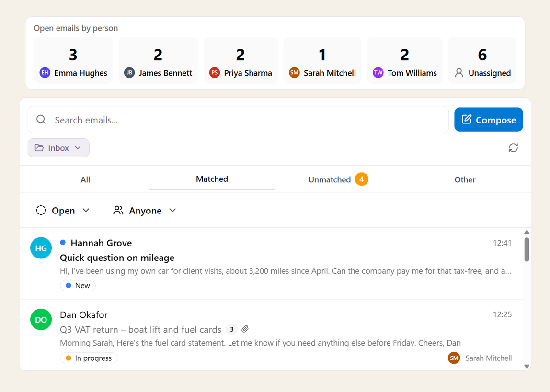Click the Hannah Grove sender name
550x392 pixels.
(101, 243)
